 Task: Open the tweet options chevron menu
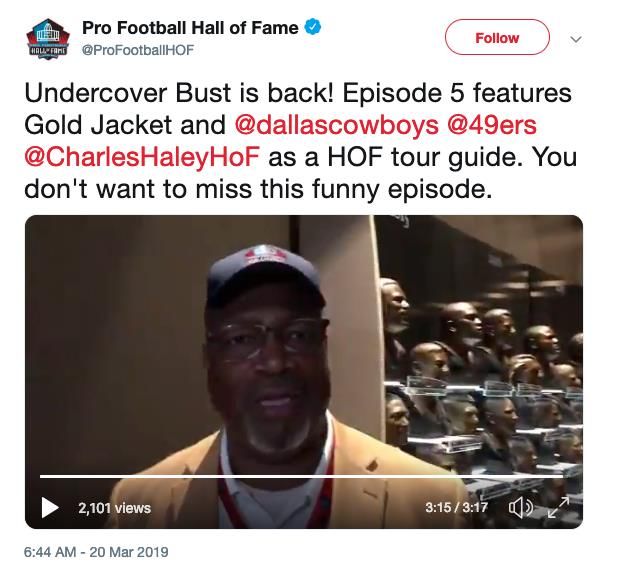point(576,39)
